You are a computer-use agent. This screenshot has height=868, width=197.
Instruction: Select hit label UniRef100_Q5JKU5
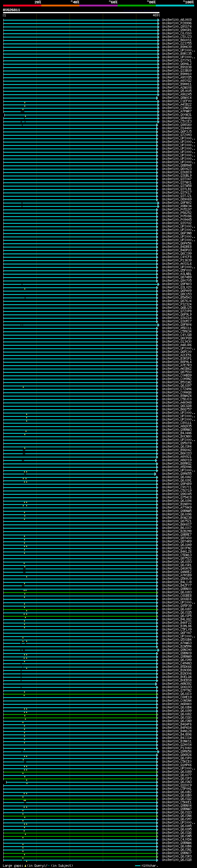tap(177, 91)
